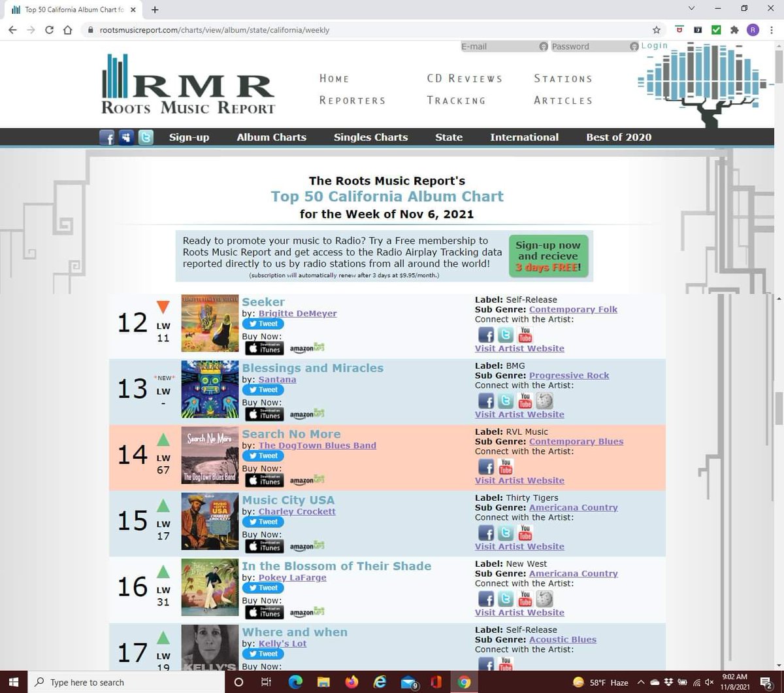Open the Brigitte DeMeyer artist link
The image size is (784, 693).
click(298, 313)
